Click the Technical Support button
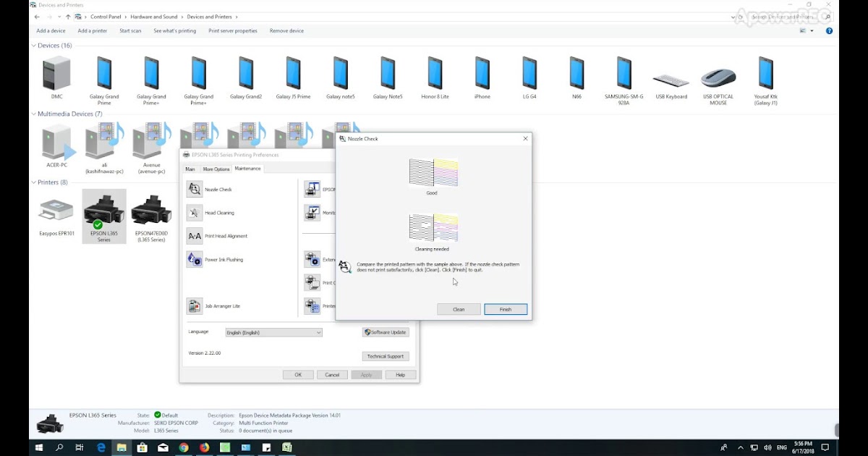Image resolution: width=868 pixels, height=456 pixels. coord(386,356)
